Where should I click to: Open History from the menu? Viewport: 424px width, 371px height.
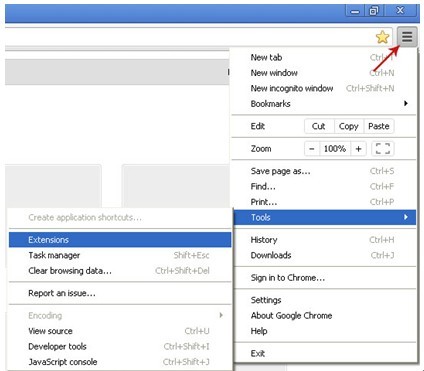point(325,240)
